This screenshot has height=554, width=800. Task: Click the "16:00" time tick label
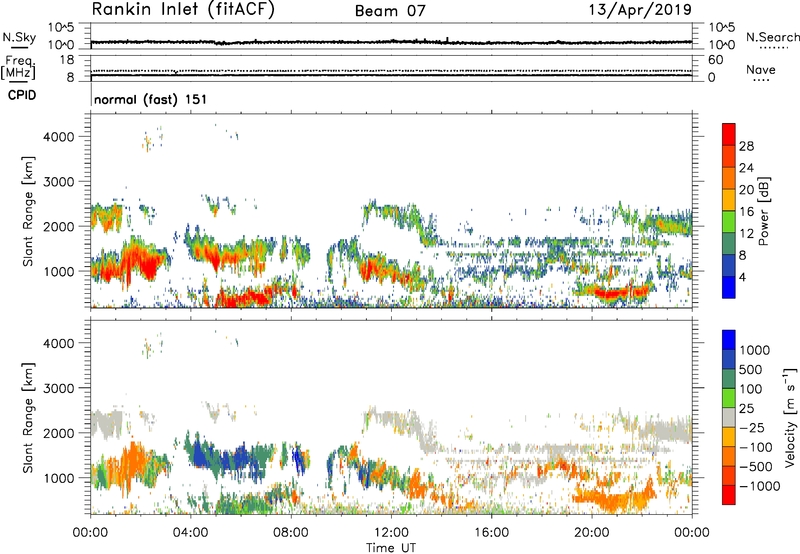tap(491, 533)
